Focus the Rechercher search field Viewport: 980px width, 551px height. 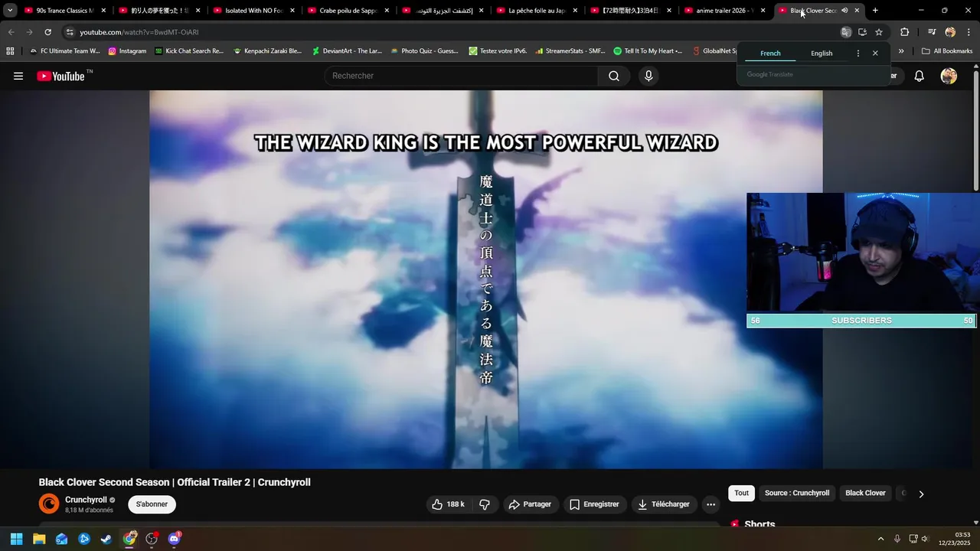(x=462, y=76)
